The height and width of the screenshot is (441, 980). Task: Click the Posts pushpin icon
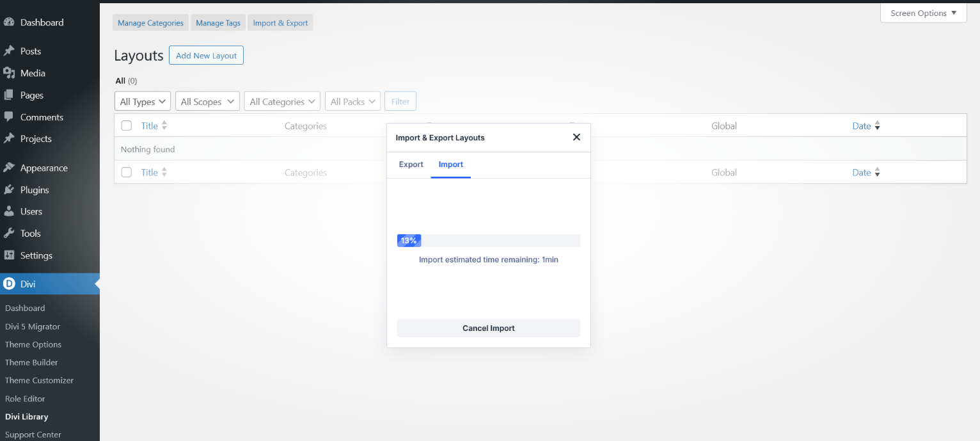click(x=9, y=51)
